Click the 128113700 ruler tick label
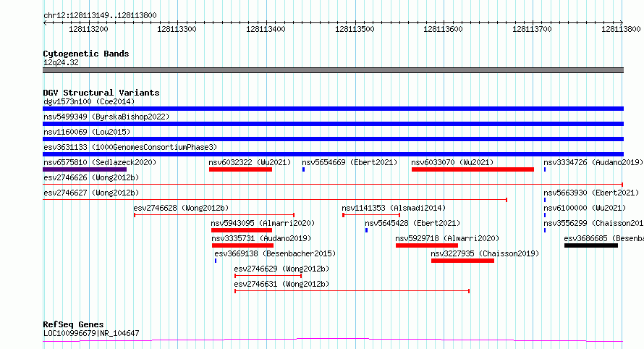Viewport: 644px width, 349px height. pos(533,29)
